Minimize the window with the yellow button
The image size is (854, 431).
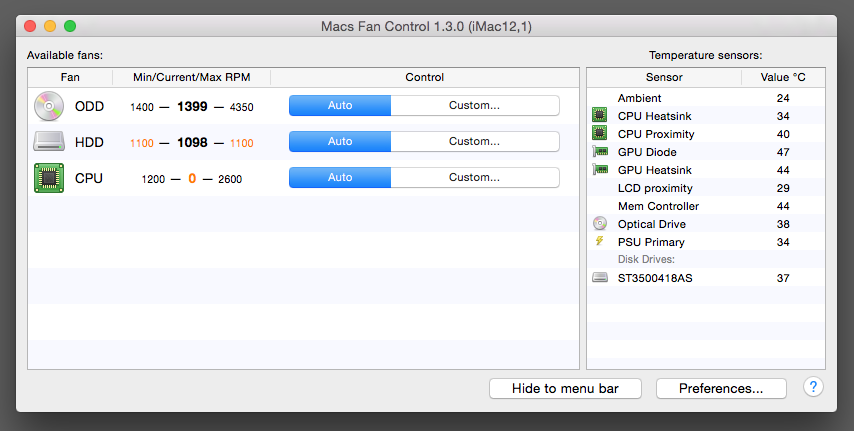(50, 26)
